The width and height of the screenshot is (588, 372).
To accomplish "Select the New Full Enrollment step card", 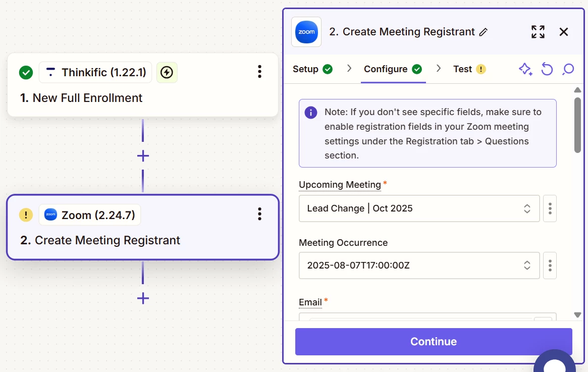I will pos(142,85).
